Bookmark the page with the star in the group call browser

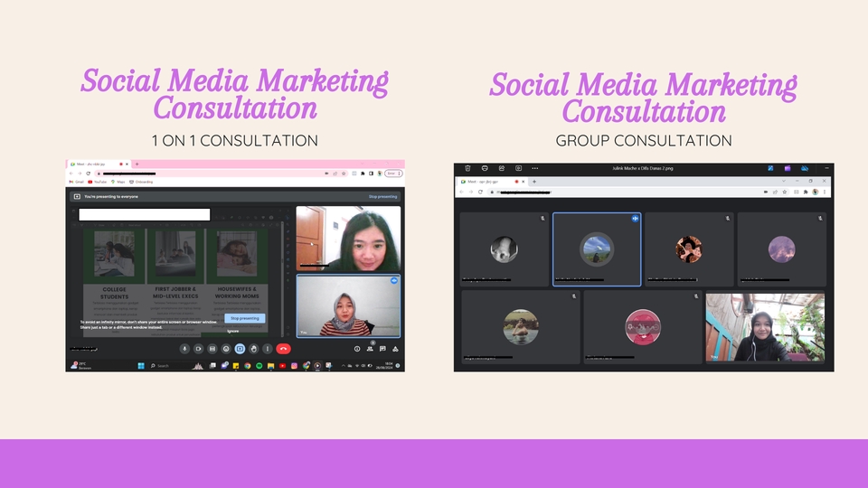click(785, 192)
